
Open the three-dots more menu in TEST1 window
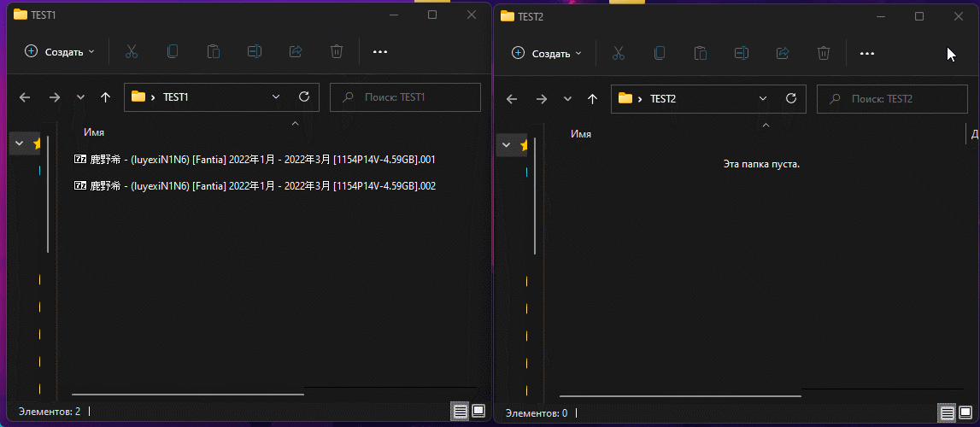380,52
